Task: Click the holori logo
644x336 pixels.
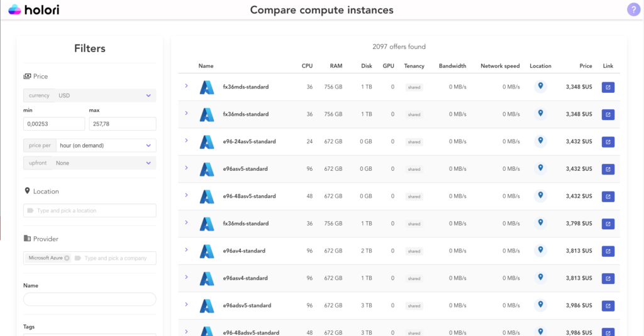Action: (x=31, y=9)
